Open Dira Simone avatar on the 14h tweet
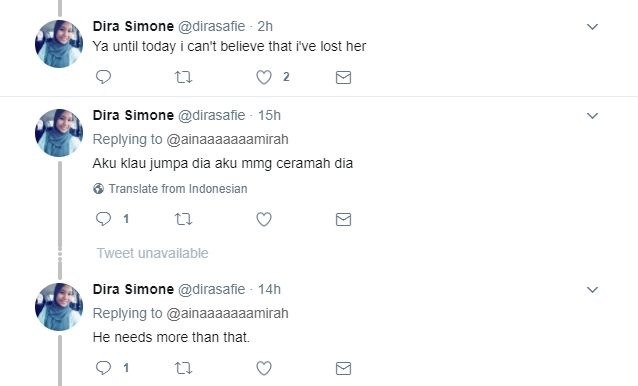 59,307
